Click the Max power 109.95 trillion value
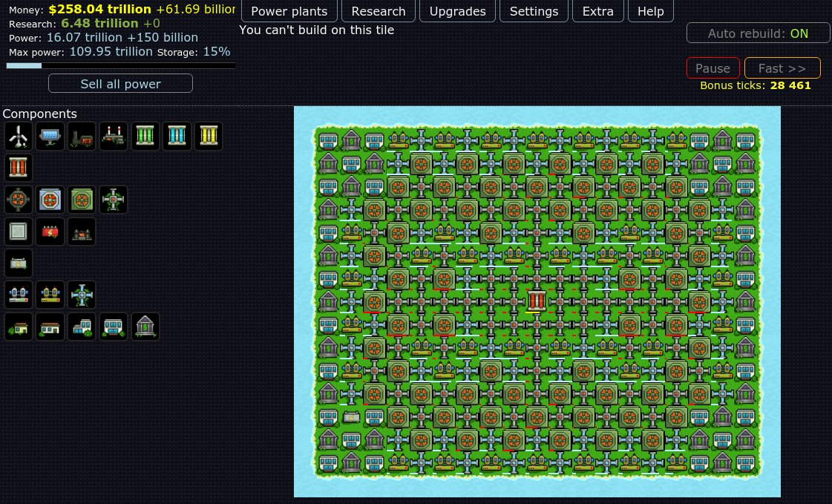This screenshot has width=832, height=504. pos(111,51)
